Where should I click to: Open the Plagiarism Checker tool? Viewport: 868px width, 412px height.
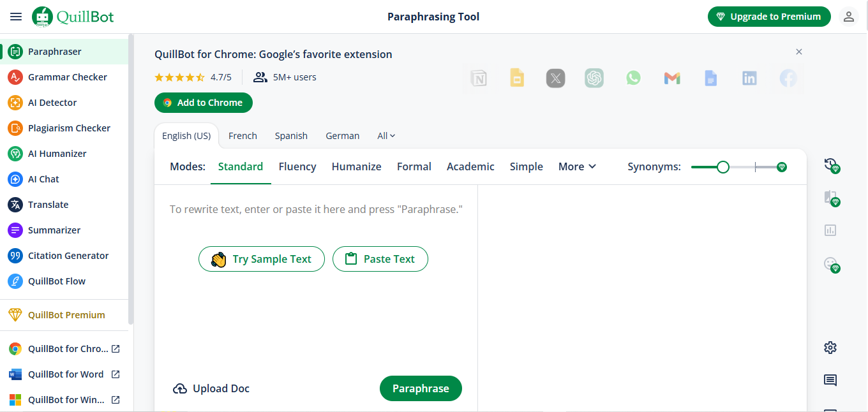click(69, 128)
